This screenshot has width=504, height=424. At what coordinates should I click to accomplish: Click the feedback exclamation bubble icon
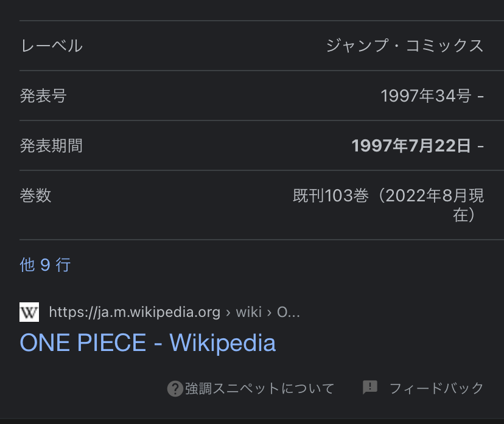tap(370, 387)
